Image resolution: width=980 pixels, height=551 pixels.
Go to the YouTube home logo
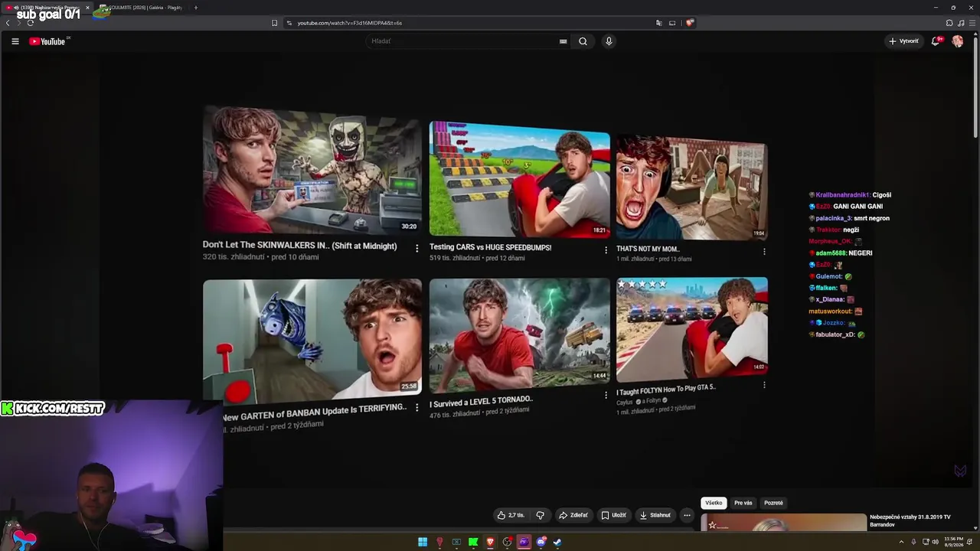[x=47, y=41]
